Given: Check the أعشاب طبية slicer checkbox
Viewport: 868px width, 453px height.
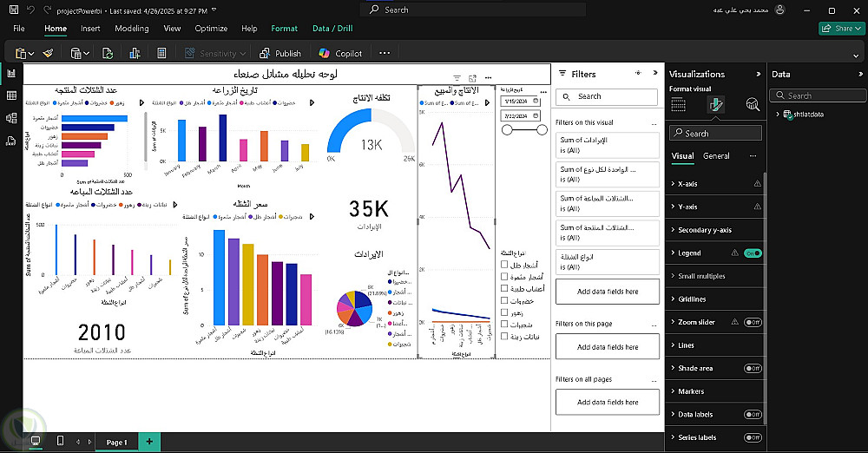Looking at the screenshot, I should coord(504,288).
